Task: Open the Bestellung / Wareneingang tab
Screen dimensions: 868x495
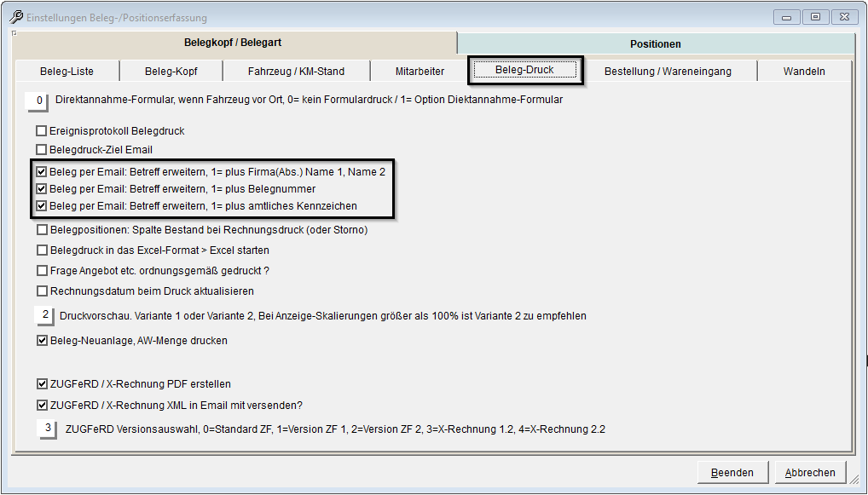Action: [x=668, y=72]
